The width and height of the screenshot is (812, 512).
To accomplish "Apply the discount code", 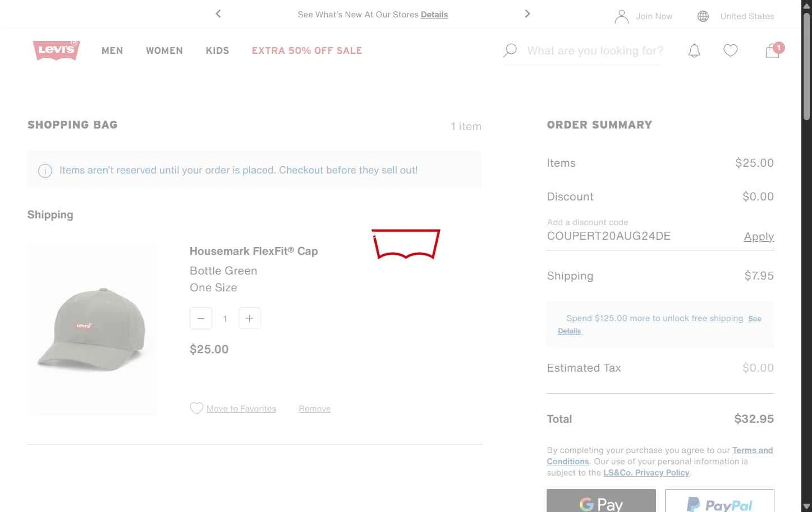I will point(759,236).
